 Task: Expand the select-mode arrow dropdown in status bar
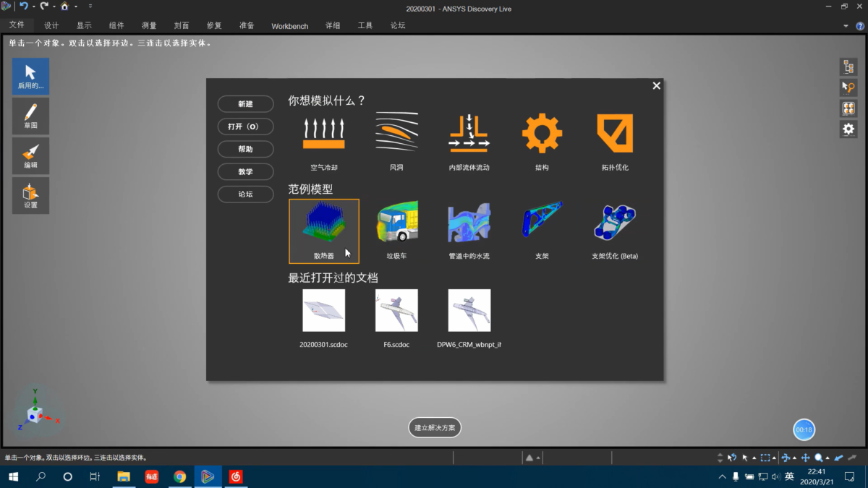pyautogui.click(x=754, y=458)
